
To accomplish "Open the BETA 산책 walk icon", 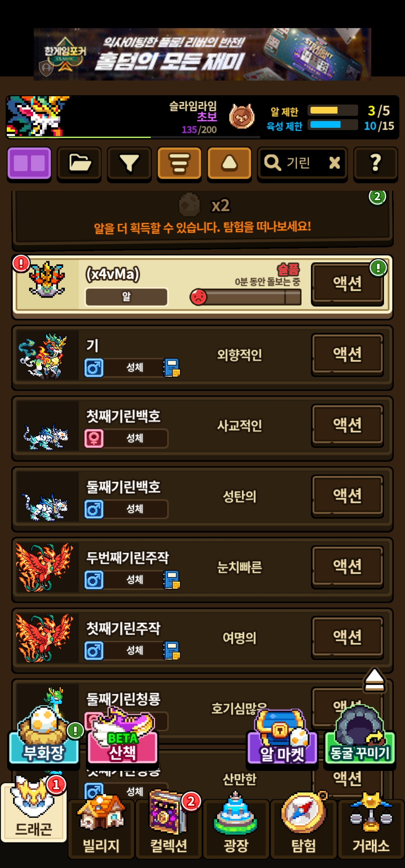I will point(123,736).
